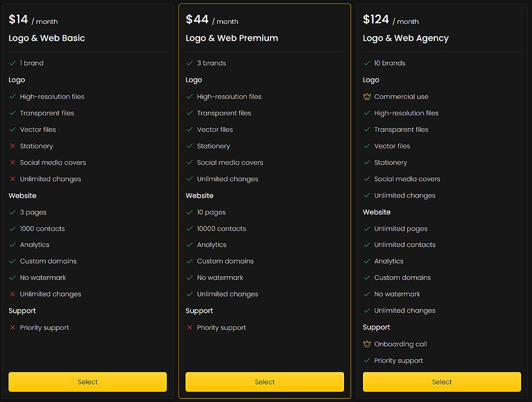Screen dimensions: 532x402
Task: Click the 10000 contacts text
Action: click(222, 229)
